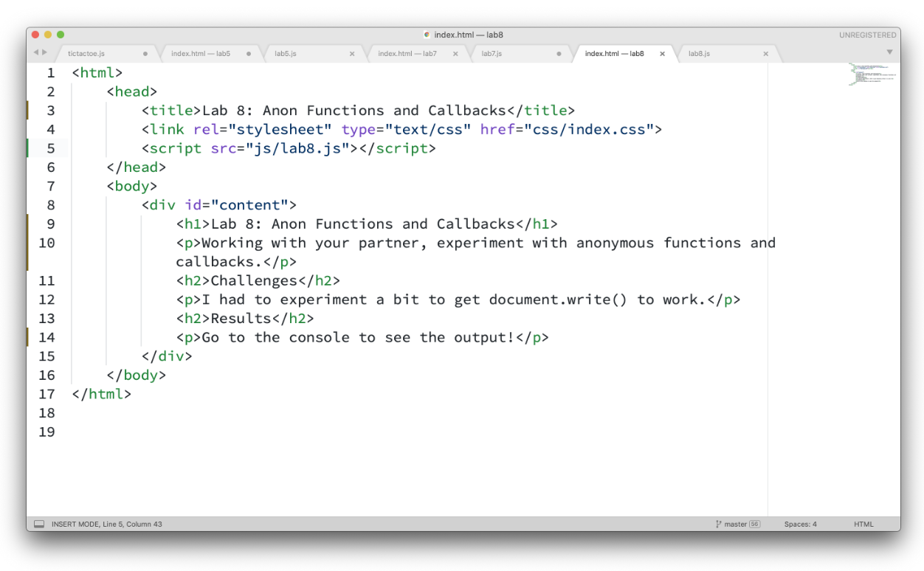Close the active index.html — lab8 tab
This screenshot has width=924, height=571.
[x=662, y=54]
